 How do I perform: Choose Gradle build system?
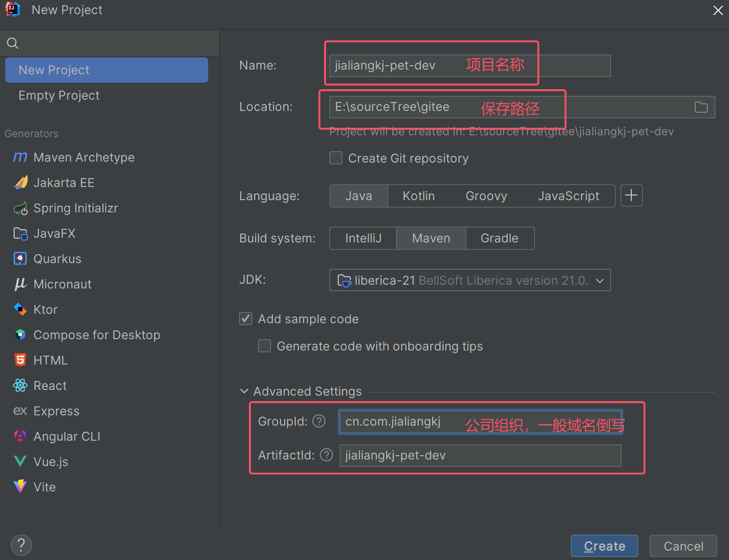(499, 238)
